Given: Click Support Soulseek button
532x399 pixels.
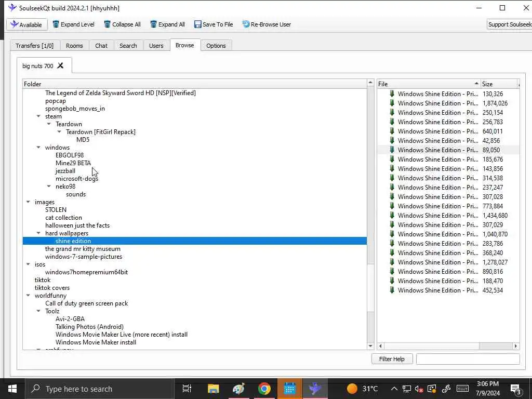Looking at the screenshot, I should tap(509, 24).
